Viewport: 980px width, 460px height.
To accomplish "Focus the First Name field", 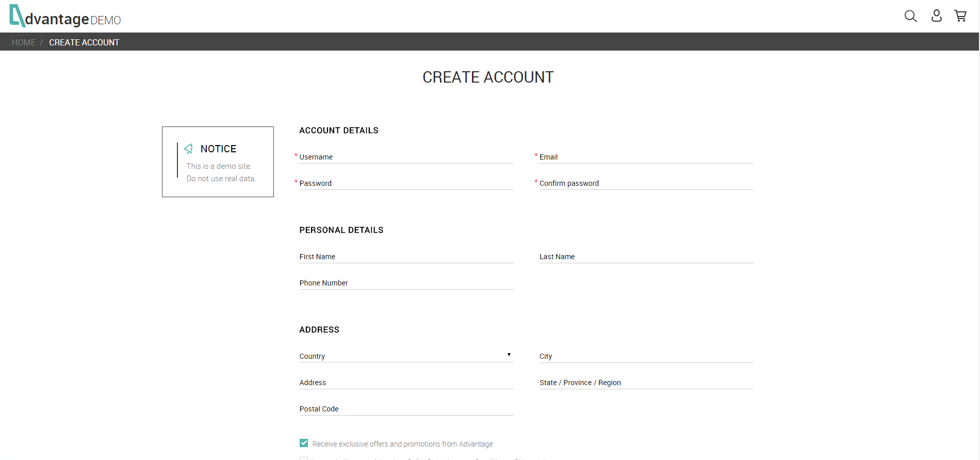I will pyautogui.click(x=406, y=257).
